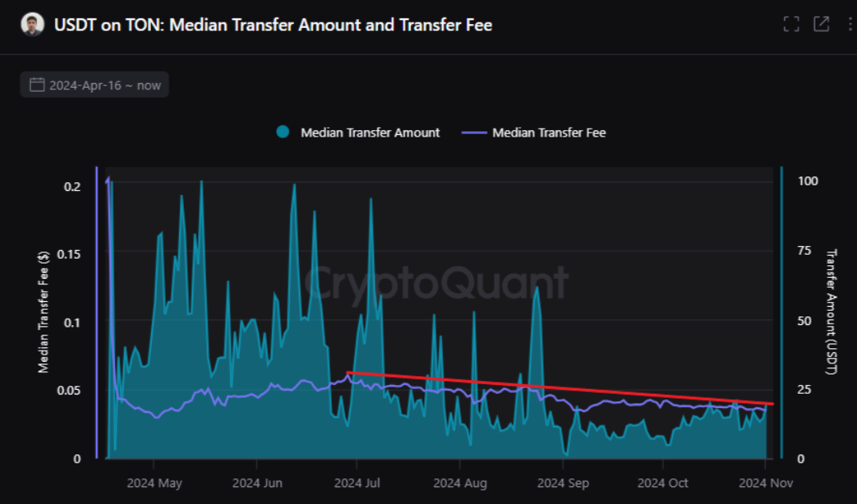Click the teal Median Transfer Amount legend dot

click(x=282, y=133)
